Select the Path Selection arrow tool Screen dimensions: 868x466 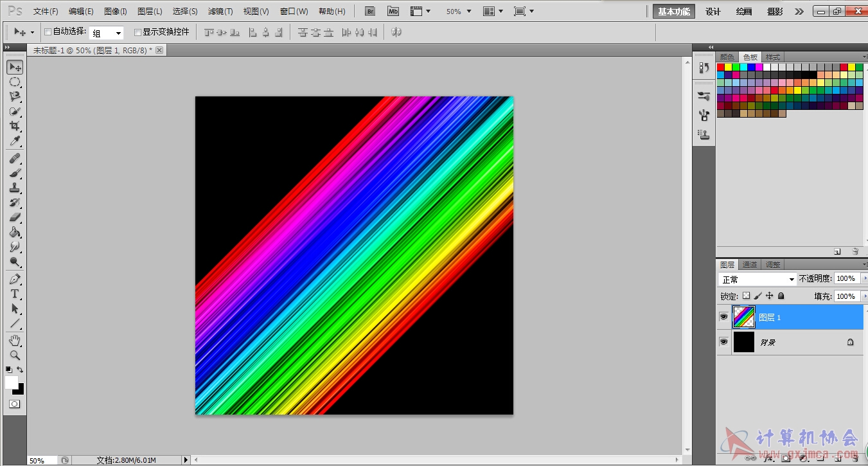[x=15, y=309]
